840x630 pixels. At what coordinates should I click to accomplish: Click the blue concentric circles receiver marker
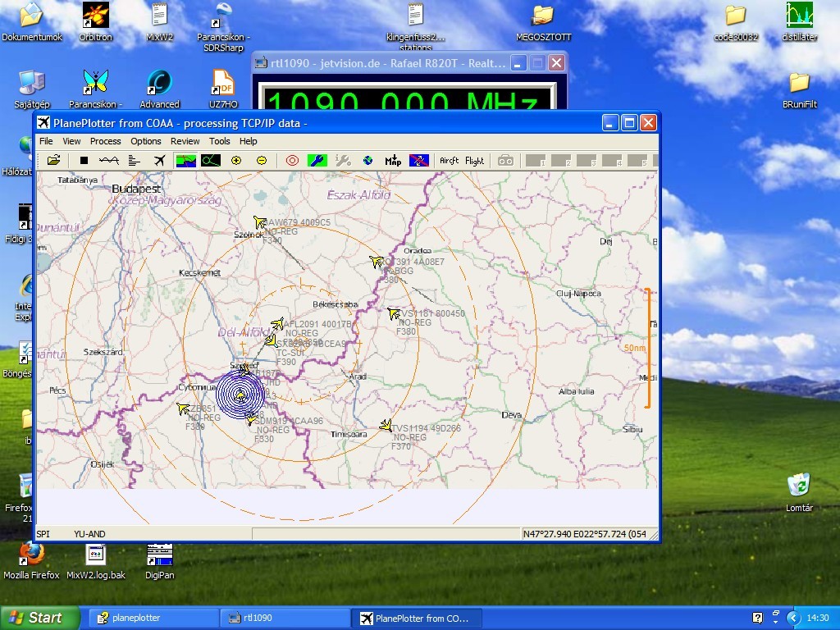pos(240,395)
